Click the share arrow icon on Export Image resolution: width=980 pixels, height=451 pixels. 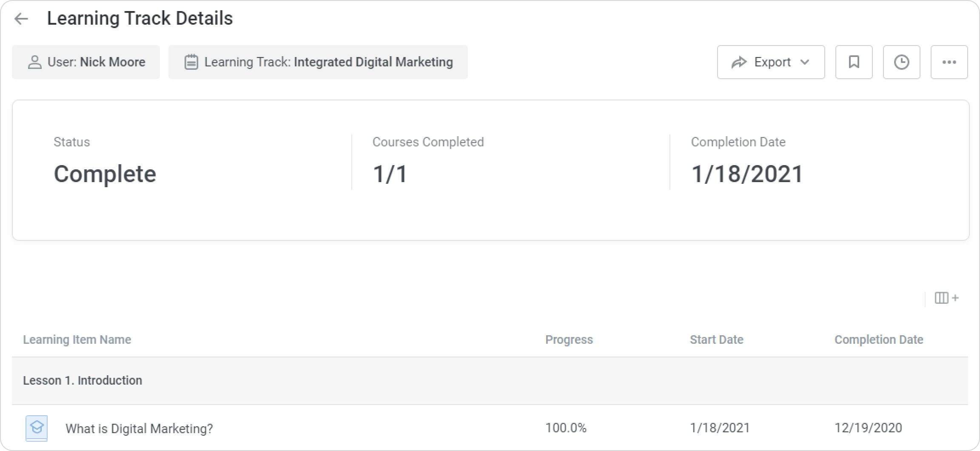coord(739,62)
